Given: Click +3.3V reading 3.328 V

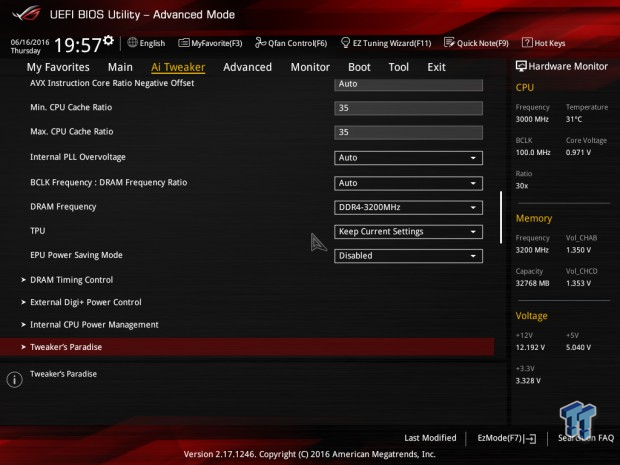Looking at the screenshot, I should (528, 380).
